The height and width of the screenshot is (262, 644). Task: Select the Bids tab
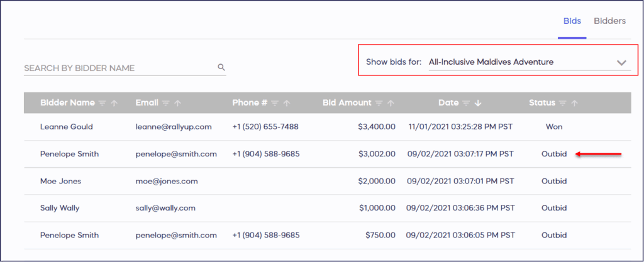click(572, 21)
